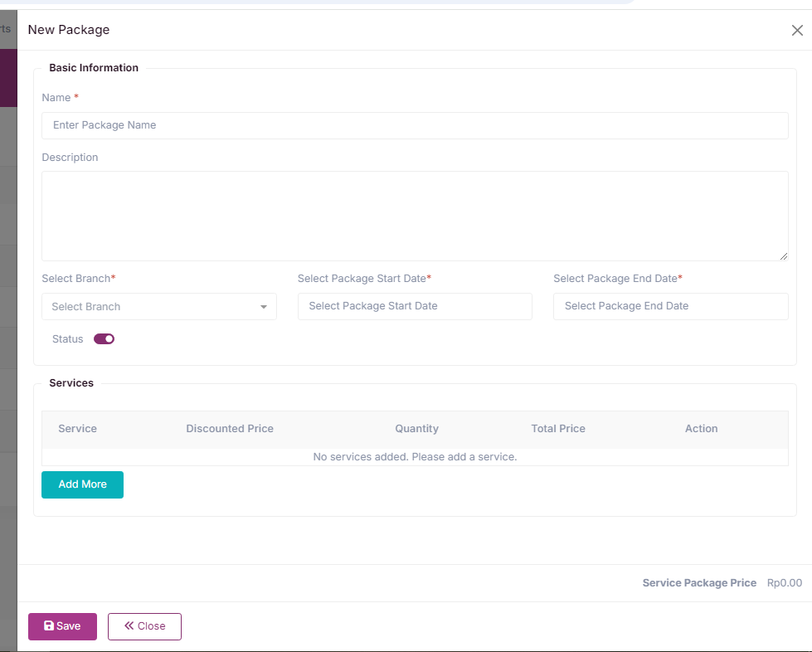Open the Package End Date picker
Image resolution: width=812 pixels, height=652 pixels.
click(671, 306)
